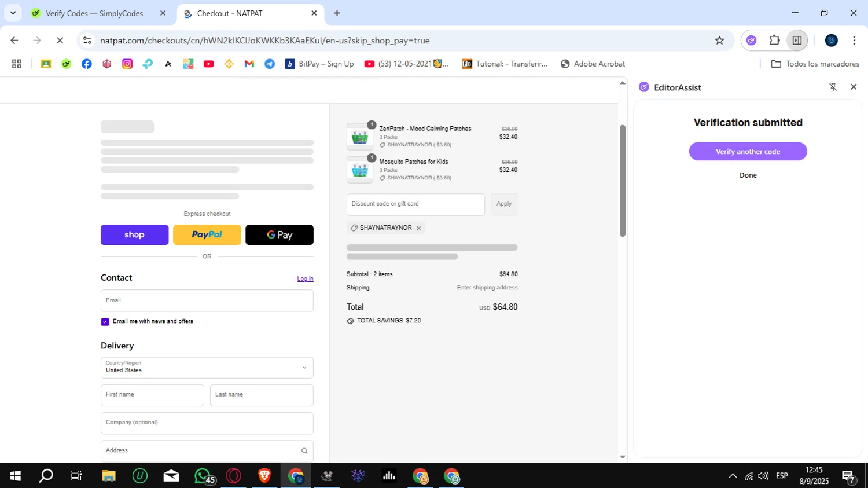The width and height of the screenshot is (868, 488).
Task: Pay with Shop Pay express button
Action: 134,235
